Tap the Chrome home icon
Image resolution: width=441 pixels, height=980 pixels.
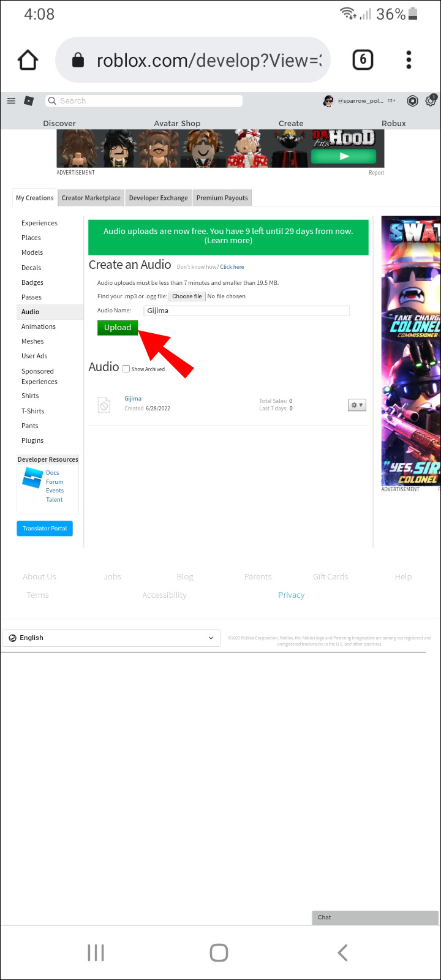(28, 60)
